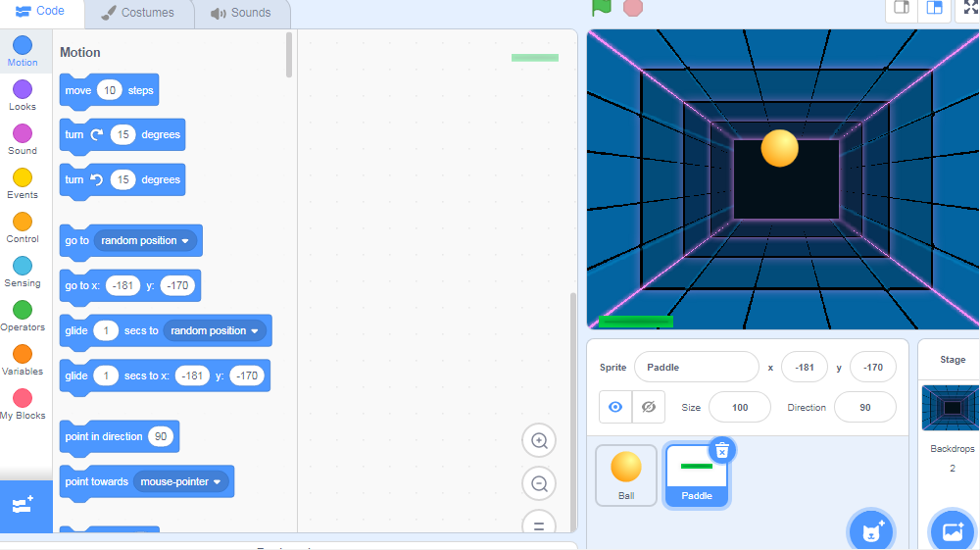The height and width of the screenshot is (550, 980).
Task: Click the red stop sign
Action: [x=633, y=8]
